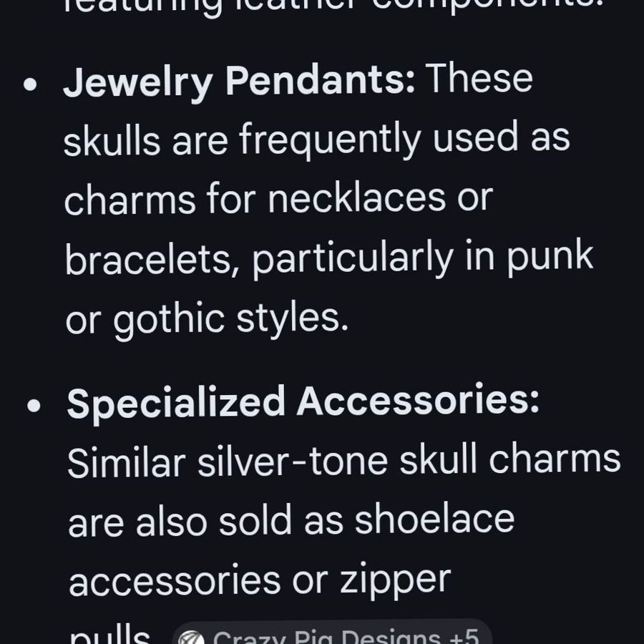Screen dimensions: 644x644
Task: Click the "Jewelry Pendants:" bold heading
Action: (239, 82)
